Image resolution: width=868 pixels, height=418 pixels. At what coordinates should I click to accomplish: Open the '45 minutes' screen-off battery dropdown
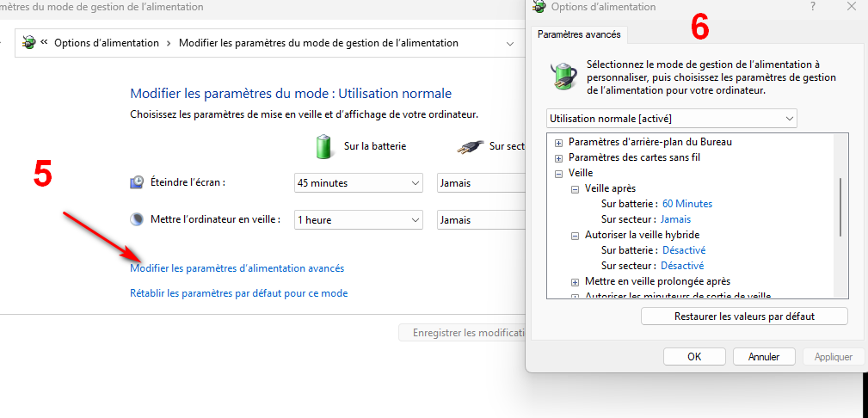click(358, 182)
